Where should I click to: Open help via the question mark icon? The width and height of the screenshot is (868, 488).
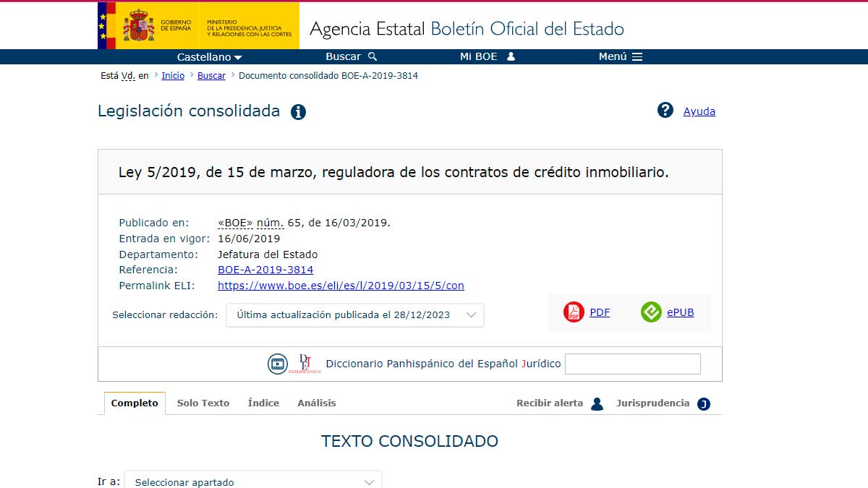click(665, 110)
